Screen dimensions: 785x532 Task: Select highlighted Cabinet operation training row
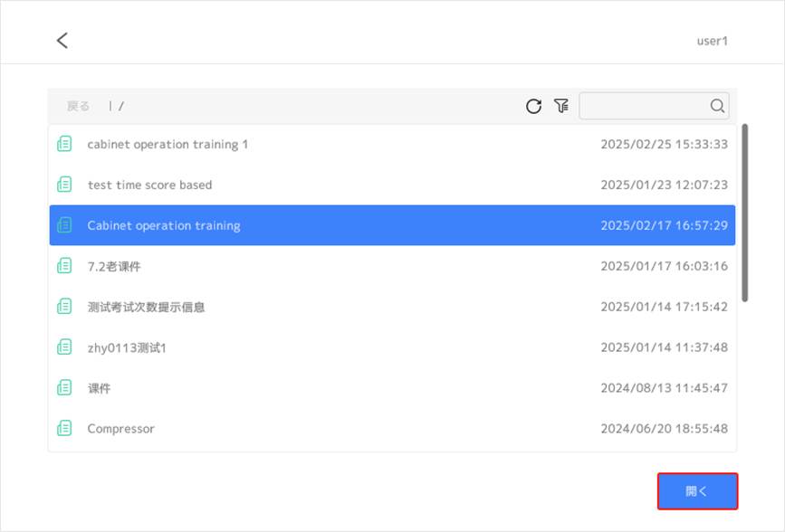393,225
